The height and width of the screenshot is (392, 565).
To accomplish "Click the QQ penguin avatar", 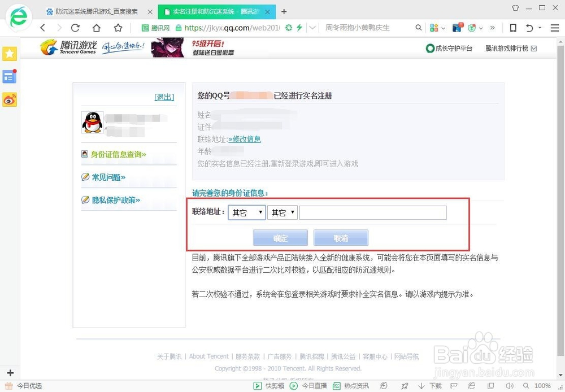I will [x=93, y=123].
